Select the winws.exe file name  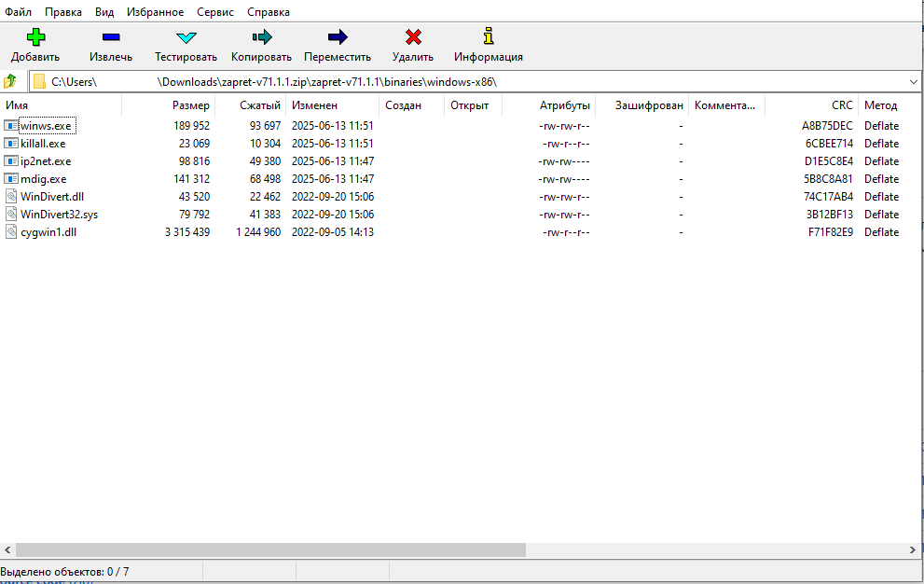tap(46, 126)
